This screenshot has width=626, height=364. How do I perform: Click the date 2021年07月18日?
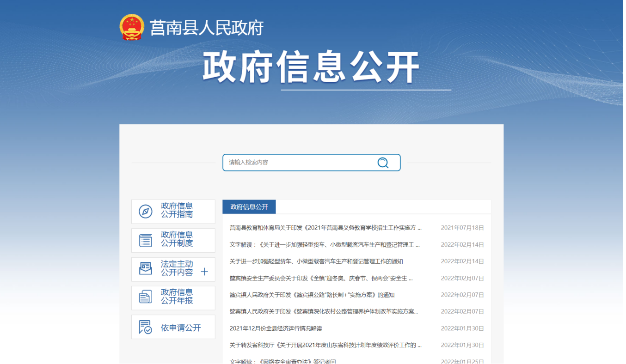point(462,228)
